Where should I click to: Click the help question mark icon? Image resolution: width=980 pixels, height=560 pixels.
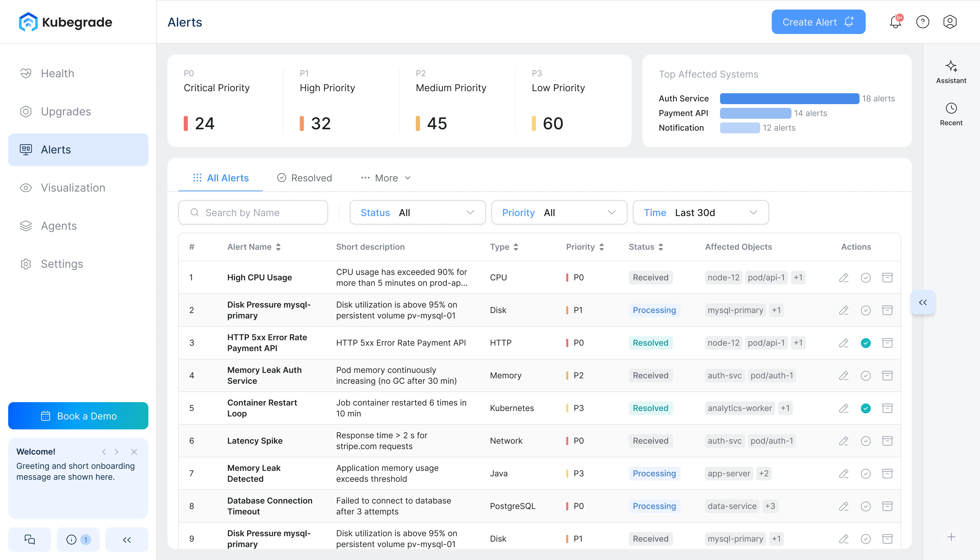tap(923, 22)
